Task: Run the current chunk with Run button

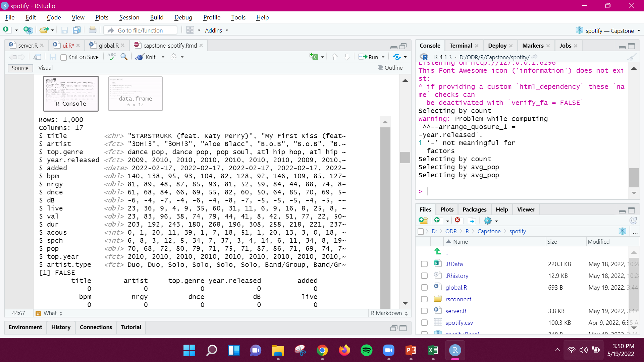Action: [x=371, y=57]
